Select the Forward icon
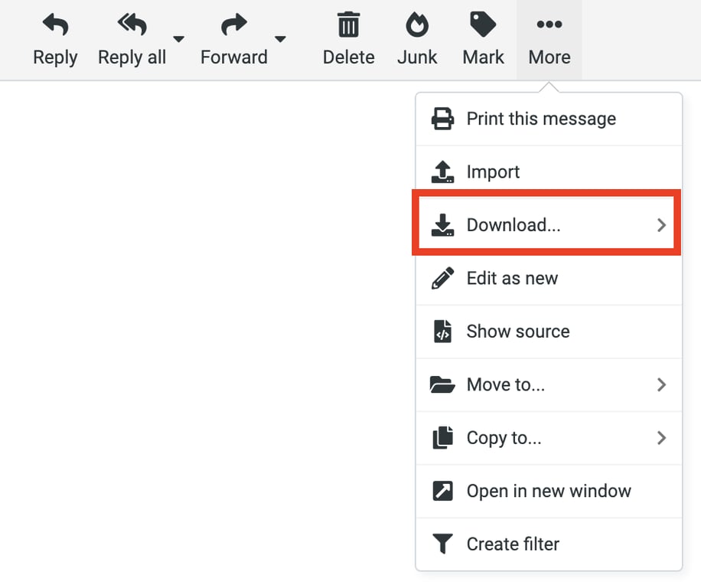The image size is (701, 588). click(233, 25)
